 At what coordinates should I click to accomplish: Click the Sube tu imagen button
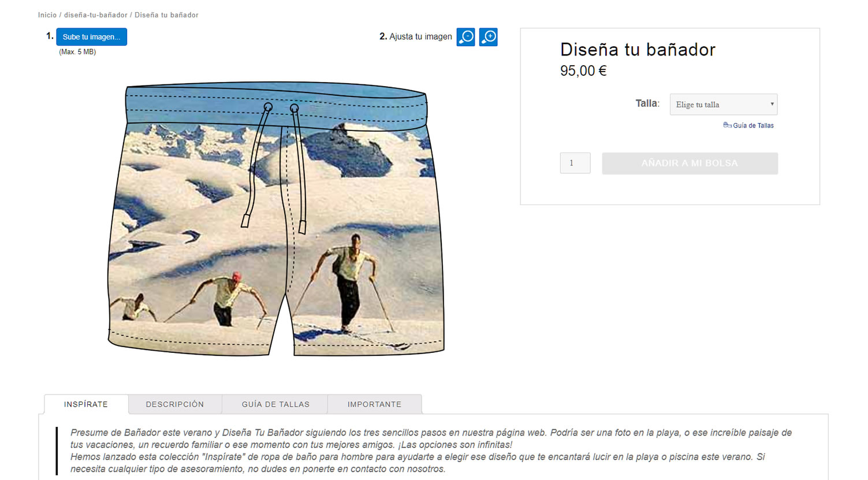click(91, 37)
